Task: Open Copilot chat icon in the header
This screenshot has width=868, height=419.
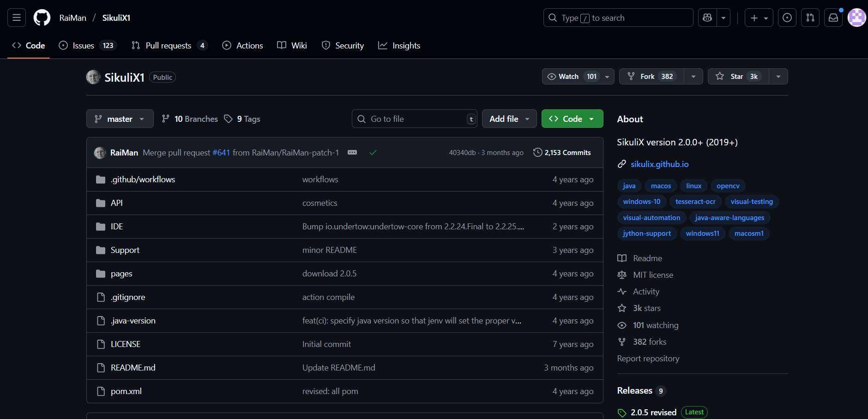Action: pyautogui.click(x=707, y=18)
